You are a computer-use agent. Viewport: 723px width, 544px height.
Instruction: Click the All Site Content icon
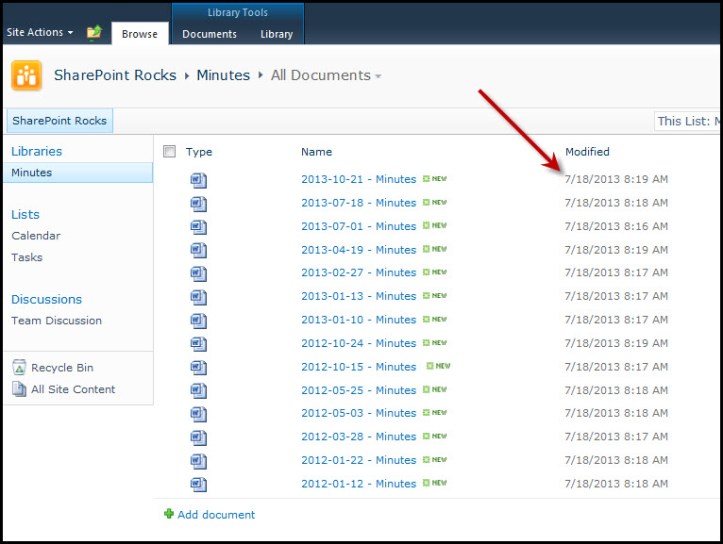19,389
